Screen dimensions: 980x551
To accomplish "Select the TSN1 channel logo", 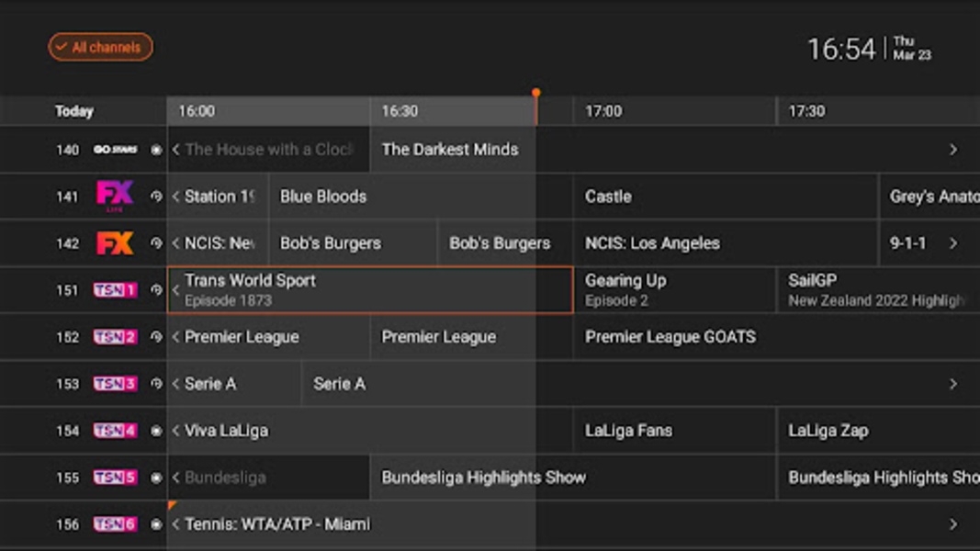I will 115,290.
